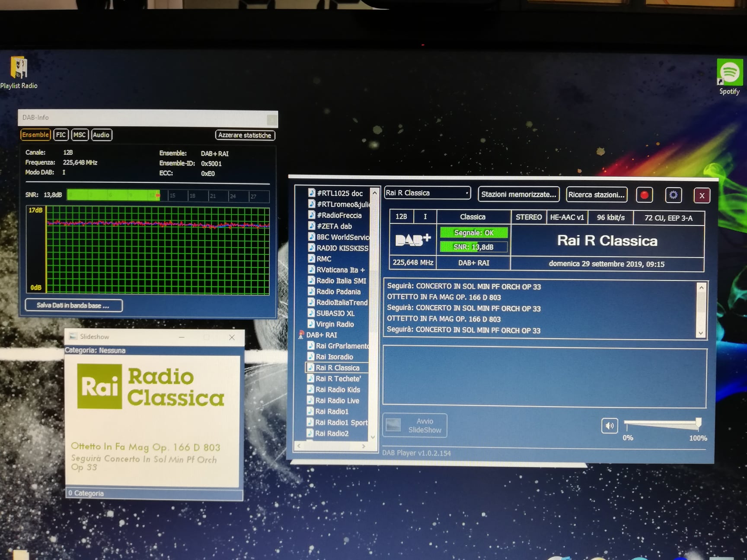Select Rai Radio1 station
The width and height of the screenshot is (747, 560).
point(328,411)
